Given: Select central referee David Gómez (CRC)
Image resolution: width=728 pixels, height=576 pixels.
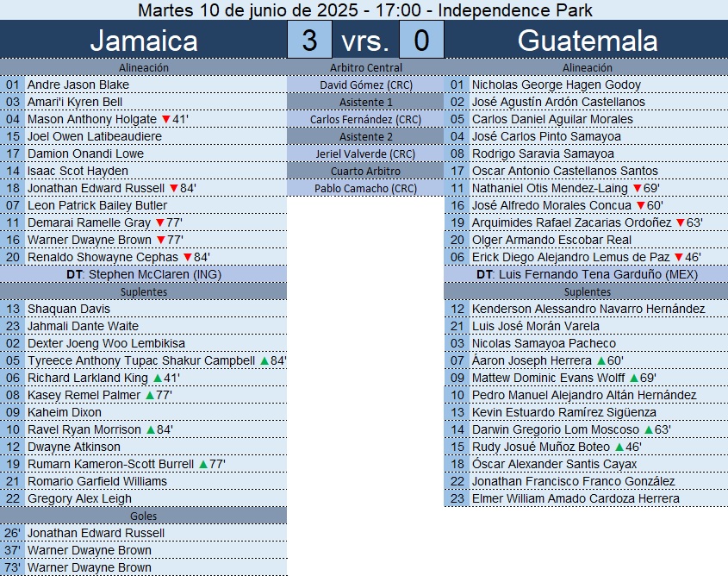Looking at the screenshot, I should tap(366, 85).
